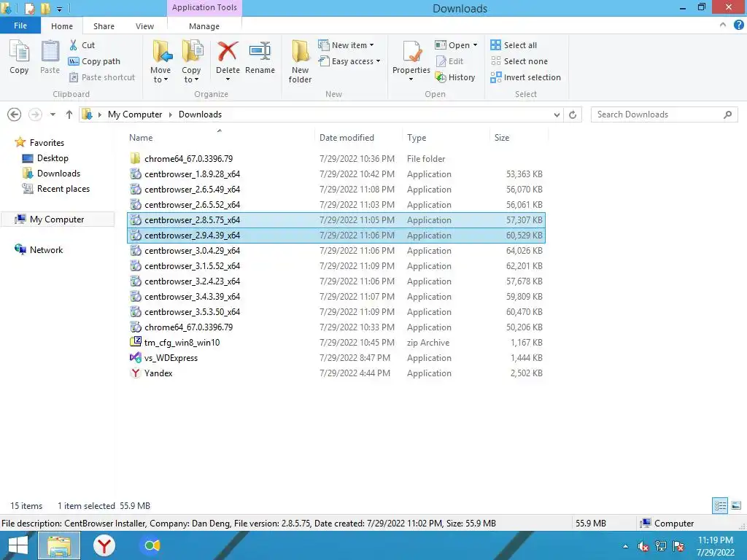The image size is (747, 560).
Task: Click the muted volume tray icon
Action: [643, 546]
